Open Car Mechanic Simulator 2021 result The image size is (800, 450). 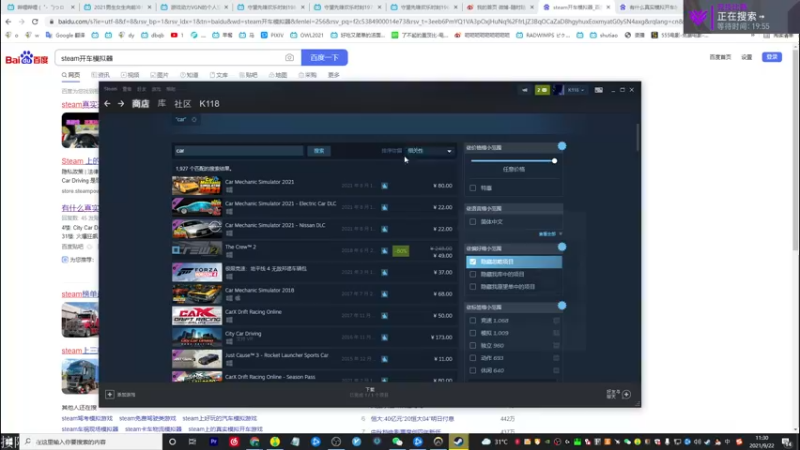pos(312,186)
